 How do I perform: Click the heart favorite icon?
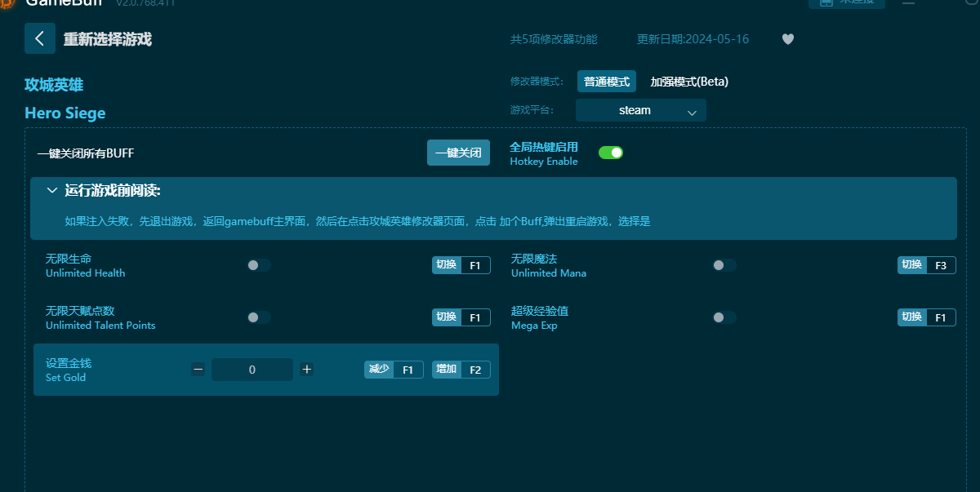click(788, 39)
